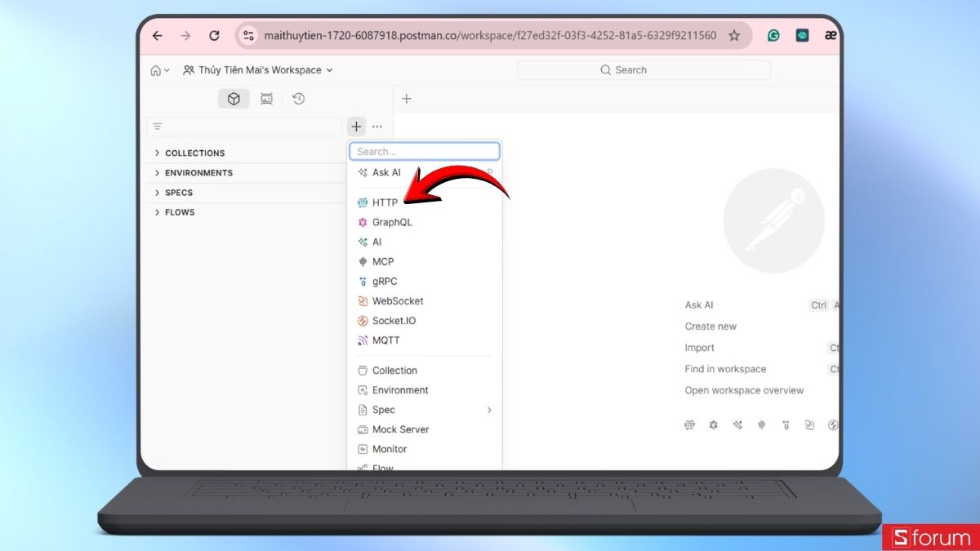Click the Socket.IO quick icon at bottom row
The height and width of the screenshot is (551, 980).
click(x=833, y=425)
